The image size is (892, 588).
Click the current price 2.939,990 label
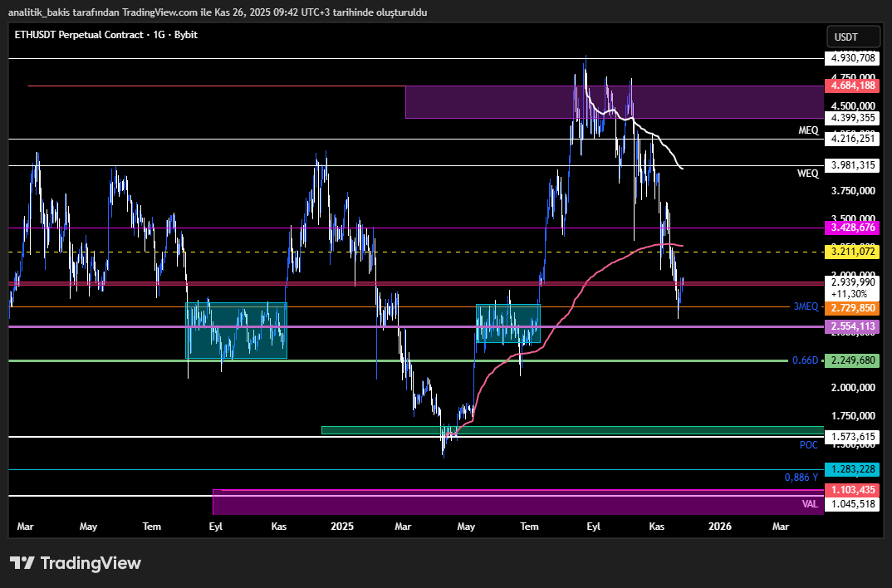[x=851, y=282]
